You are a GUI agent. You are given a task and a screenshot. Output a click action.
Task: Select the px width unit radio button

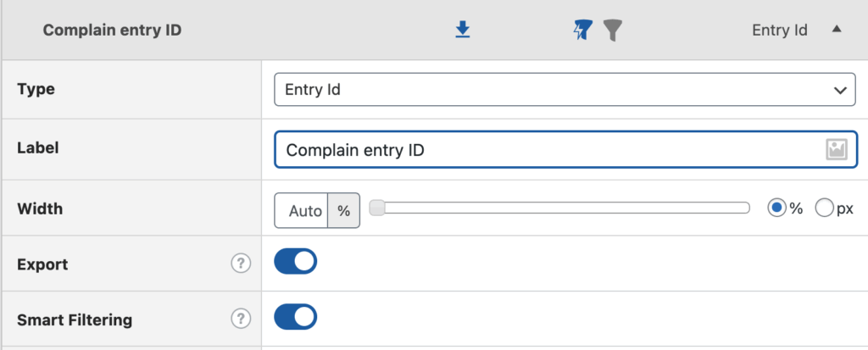(x=824, y=208)
